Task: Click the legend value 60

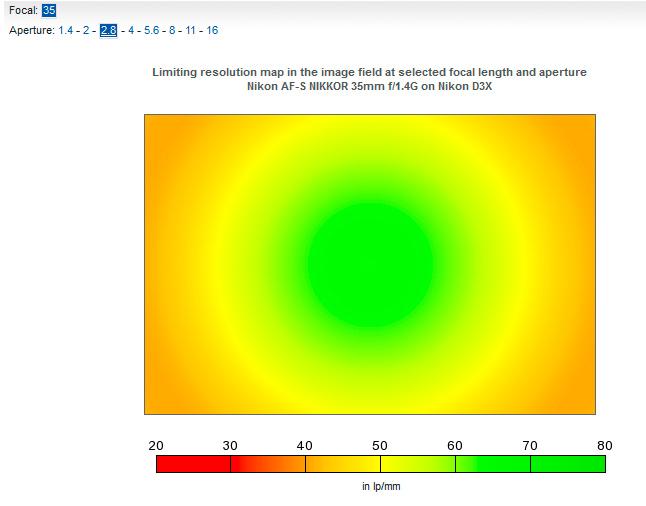Action: coord(454,446)
